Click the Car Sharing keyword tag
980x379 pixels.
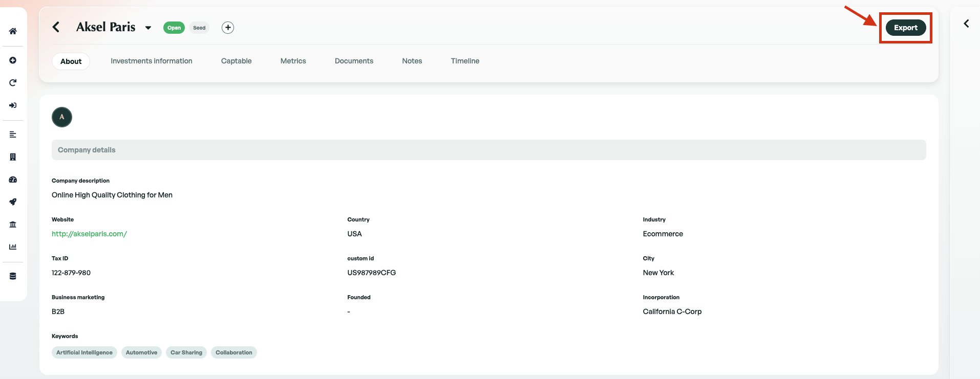[x=186, y=352]
